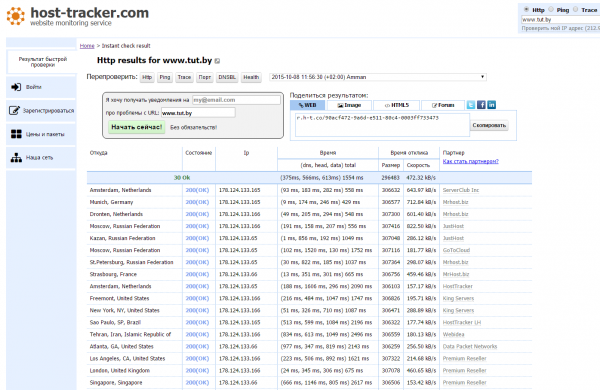The width and height of the screenshot is (600, 390).
Task: Click 200(OK) status in Strasbourg row
Action: pyautogui.click(x=197, y=274)
